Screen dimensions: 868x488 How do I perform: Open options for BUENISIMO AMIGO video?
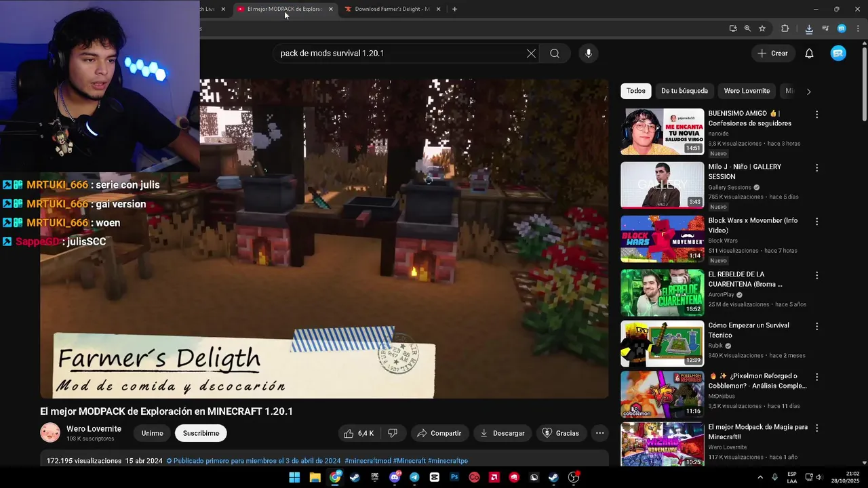click(x=816, y=115)
